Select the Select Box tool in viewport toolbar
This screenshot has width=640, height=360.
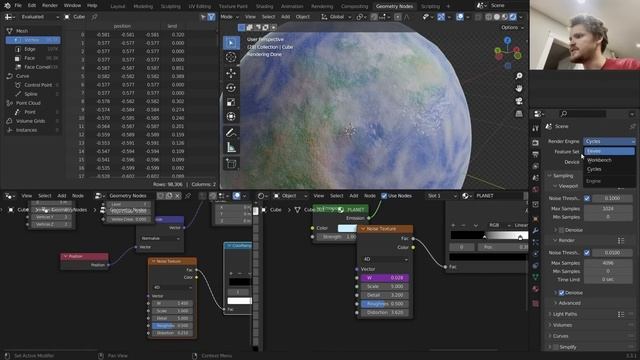coord(231,43)
